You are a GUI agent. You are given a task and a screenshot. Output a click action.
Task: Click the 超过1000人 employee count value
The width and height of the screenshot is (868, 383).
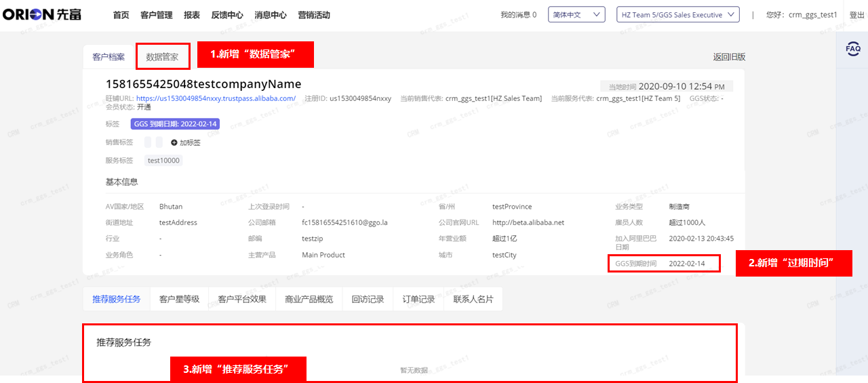687,222
